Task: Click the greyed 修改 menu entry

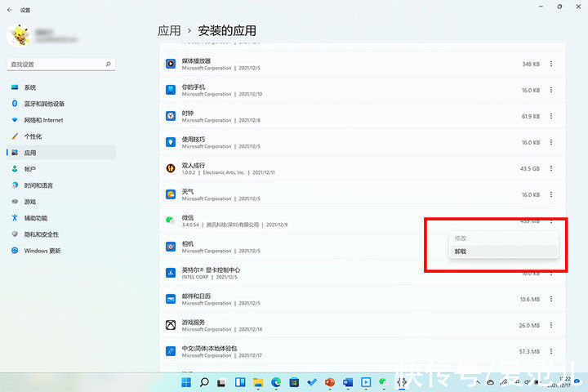Action: (x=503, y=238)
